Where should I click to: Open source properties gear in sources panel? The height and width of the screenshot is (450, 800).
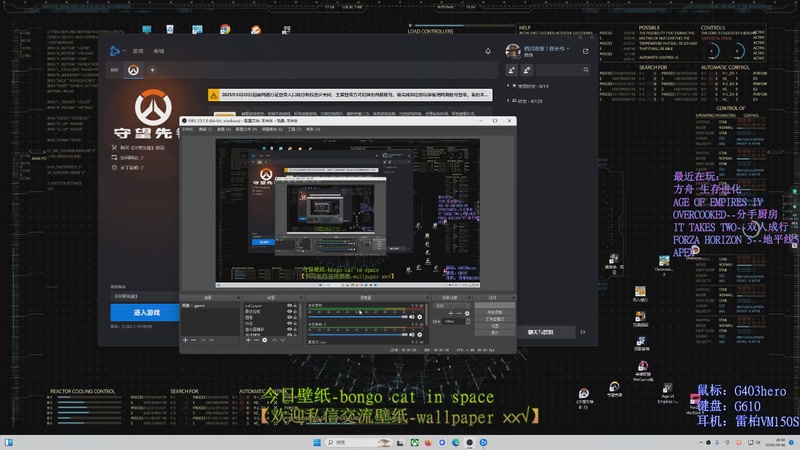(x=265, y=340)
